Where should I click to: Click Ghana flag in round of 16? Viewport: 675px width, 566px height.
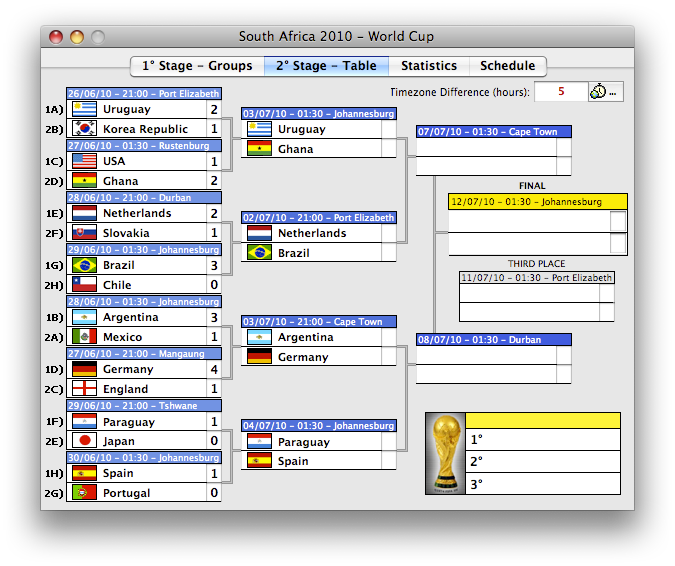84,181
